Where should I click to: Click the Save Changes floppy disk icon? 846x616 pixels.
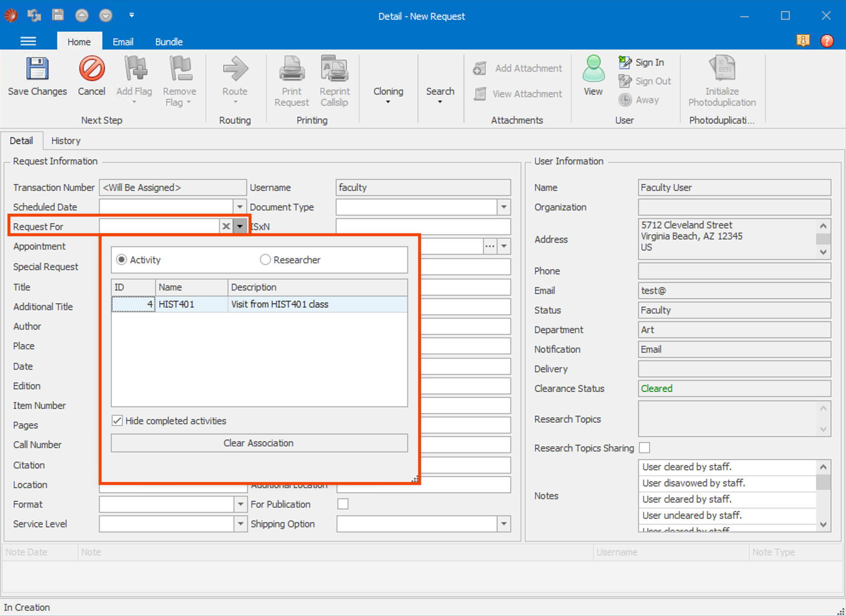click(x=37, y=69)
